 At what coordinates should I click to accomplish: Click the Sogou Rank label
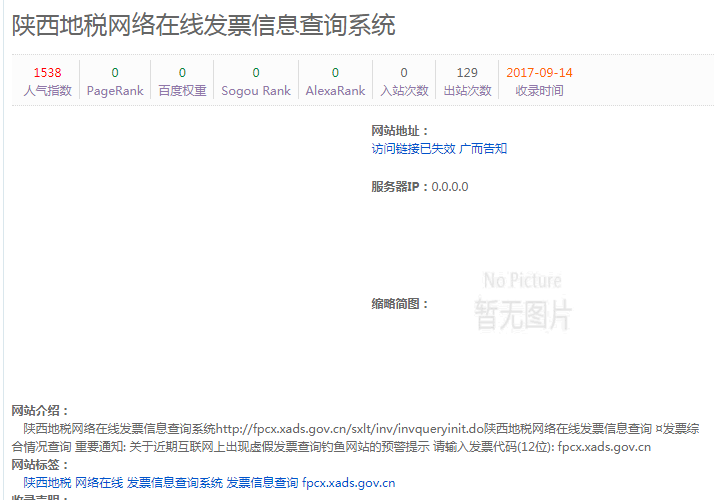256,91
